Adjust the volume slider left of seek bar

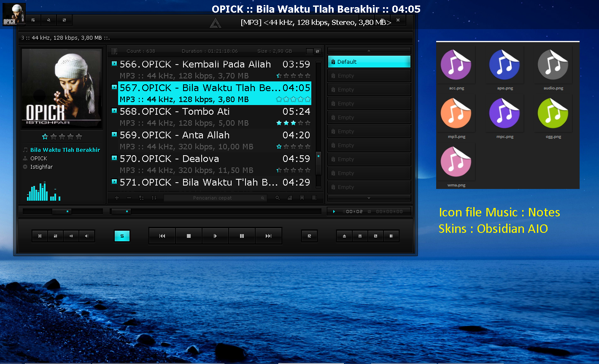pyautogui.click(x=63, y=211)
